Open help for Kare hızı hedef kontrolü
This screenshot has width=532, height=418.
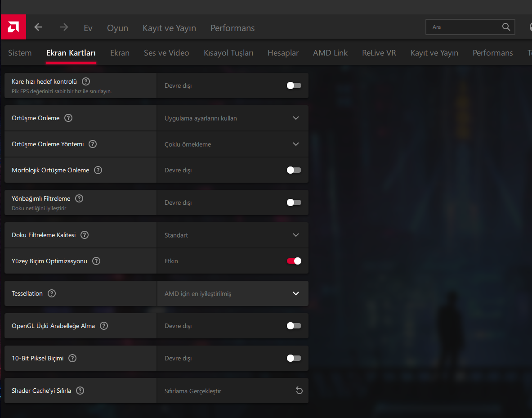pos(86,81)
